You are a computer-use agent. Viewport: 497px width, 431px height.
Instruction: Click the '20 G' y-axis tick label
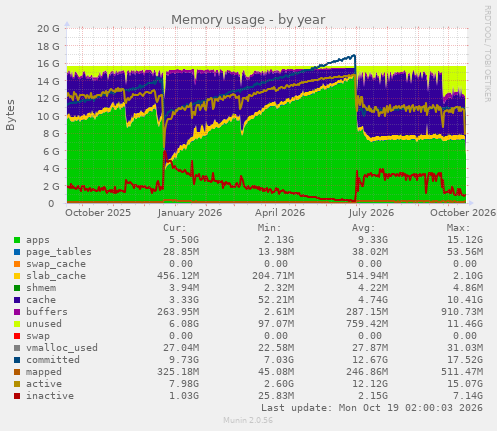(x=48, y=29)
